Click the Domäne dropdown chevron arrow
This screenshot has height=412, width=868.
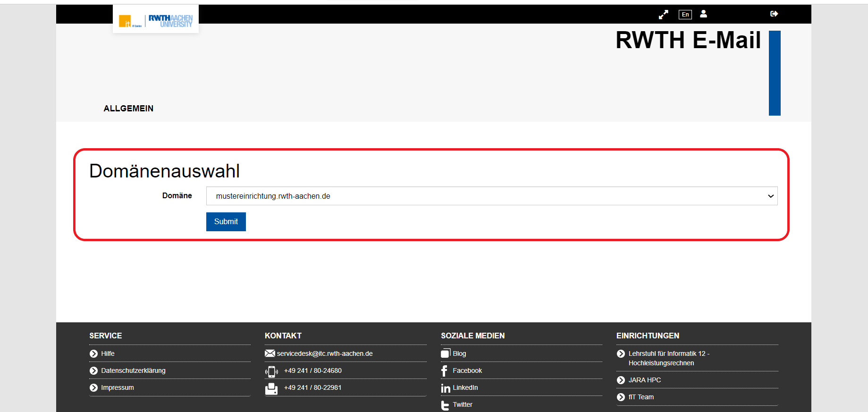pos(770,196)
